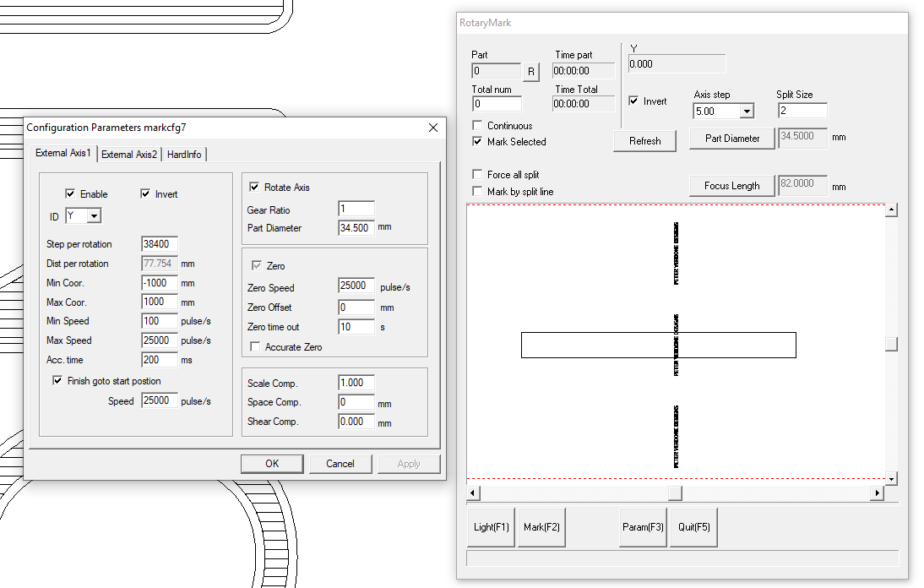
Task: Click the Part Diameter button in RotaryMark
Action: 731,139
